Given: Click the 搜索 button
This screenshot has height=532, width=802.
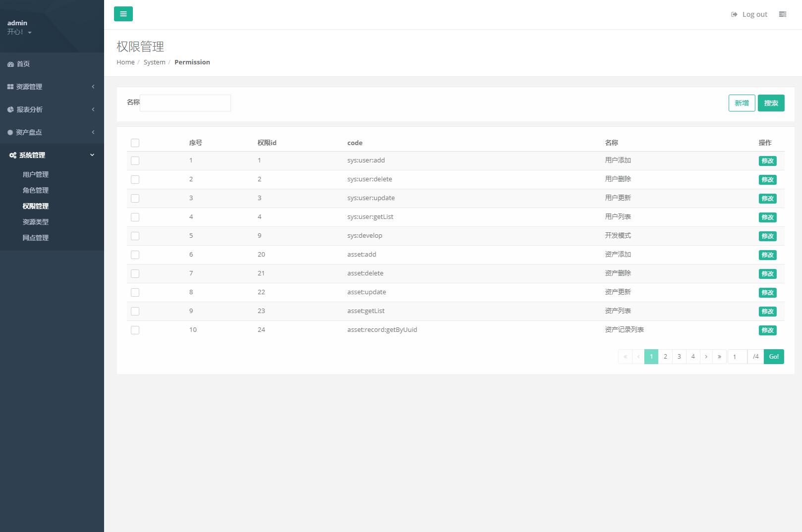Looking at the screenshot, I should pyautogui.click(x=771, y=103).
